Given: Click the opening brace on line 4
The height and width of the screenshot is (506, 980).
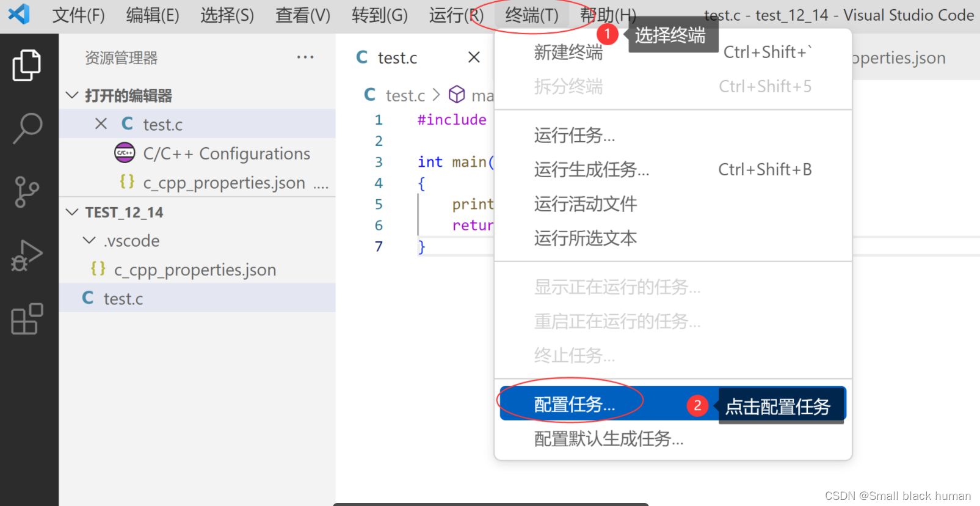Looking at the screenshot, I should pyautogui.click(x=421, y=183).
